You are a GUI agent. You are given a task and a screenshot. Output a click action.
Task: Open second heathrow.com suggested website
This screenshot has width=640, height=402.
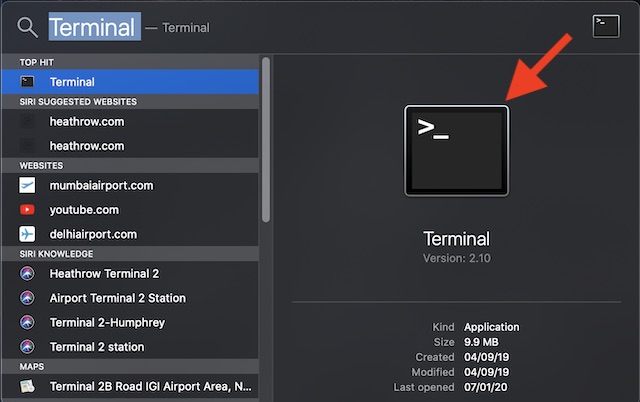tap(87, 146)
